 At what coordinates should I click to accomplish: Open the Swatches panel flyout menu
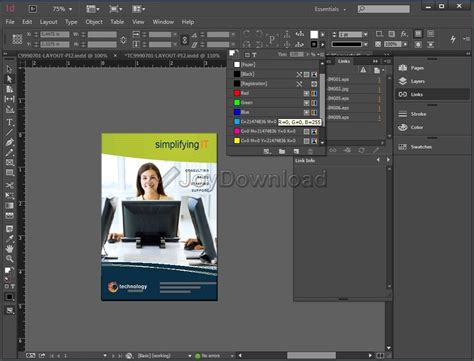pyautogui.click(x=322, y=54)
